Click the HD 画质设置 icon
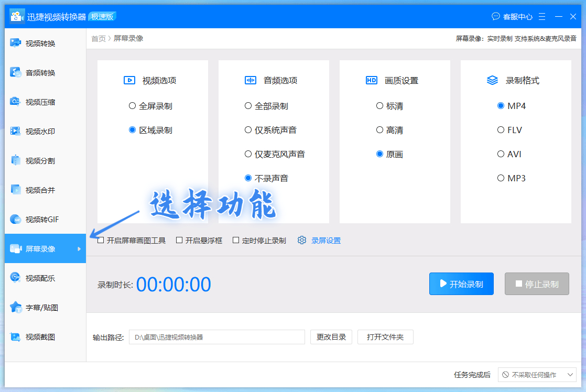Screen dimensions: 586x392 click(372, 80)
